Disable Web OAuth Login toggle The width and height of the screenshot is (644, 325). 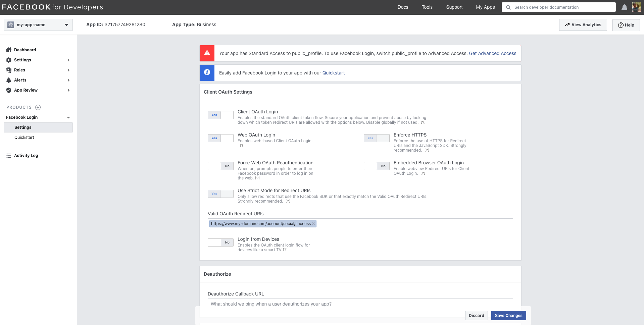[220, 138]
